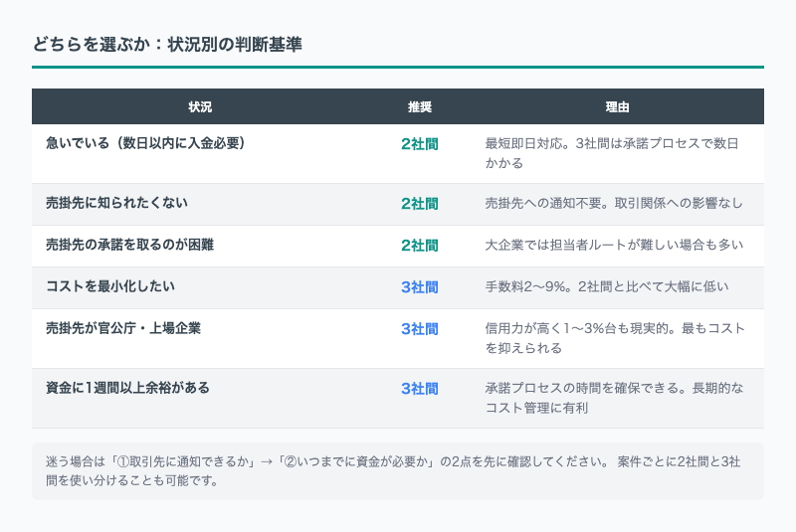
Task: Click the reason 手数料2〜9%。2社間と比べて大幅に低い
Action: pyautogui.click(x=607, y=286)
